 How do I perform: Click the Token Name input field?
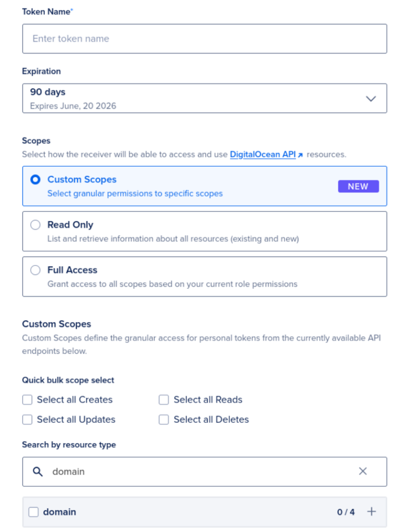204,38
